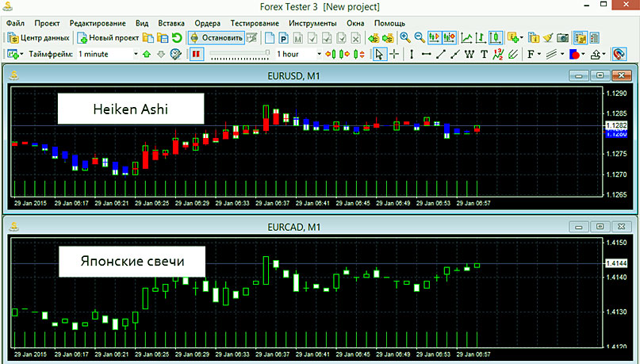Image resolution: width=640 pixels, height=364 pixels.
Task: Open the Таймфрейм 1 minute dropdown
Action: [136, 54]
